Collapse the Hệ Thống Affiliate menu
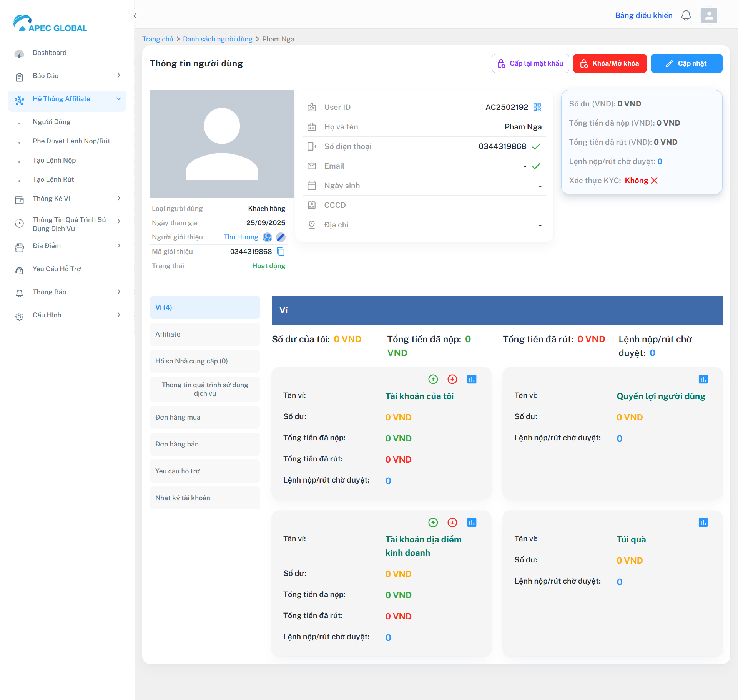The height and width of the screenshot is (700, 738). 119,99
